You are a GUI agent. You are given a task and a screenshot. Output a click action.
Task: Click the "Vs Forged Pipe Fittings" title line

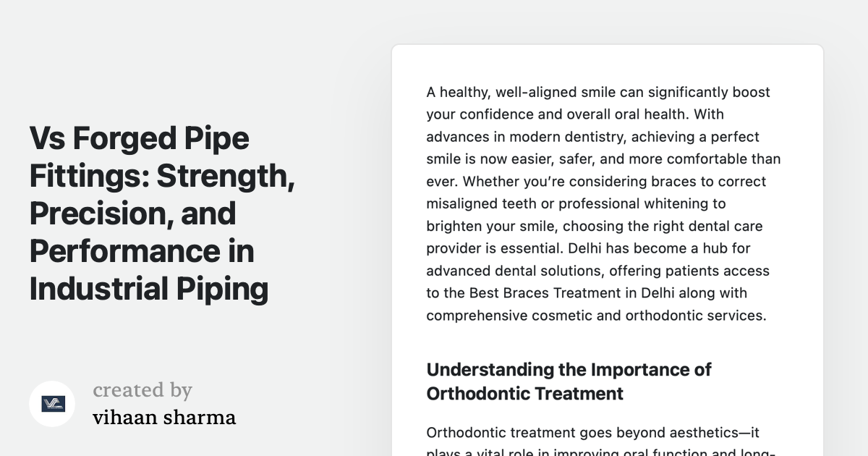pyautogui.click(x=139, y=138)
